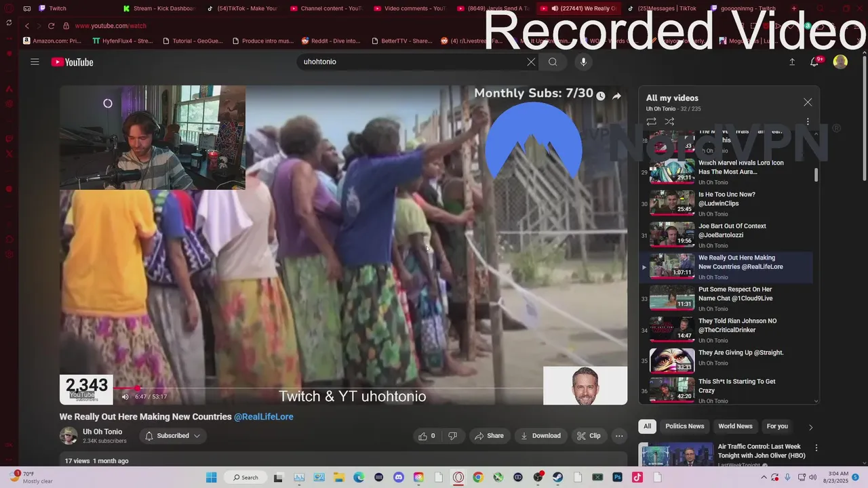Screen dimensions: 868x488
Task: Show hidden system tray icons
Action: coord(765,477)
